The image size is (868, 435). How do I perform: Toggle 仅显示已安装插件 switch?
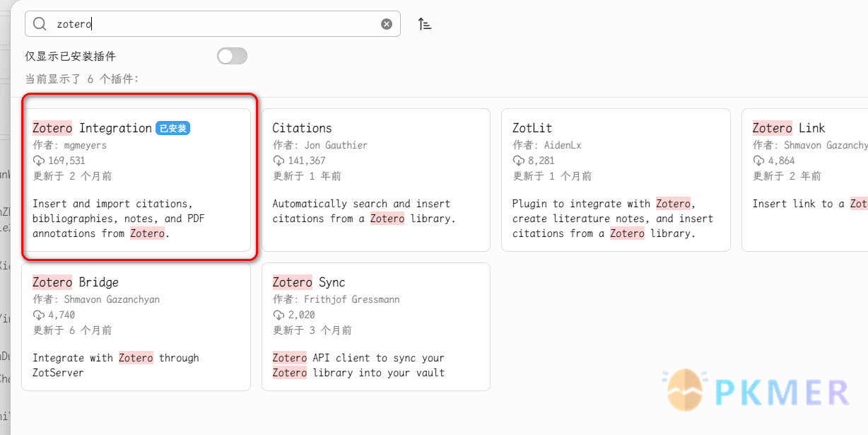point(232,56)
